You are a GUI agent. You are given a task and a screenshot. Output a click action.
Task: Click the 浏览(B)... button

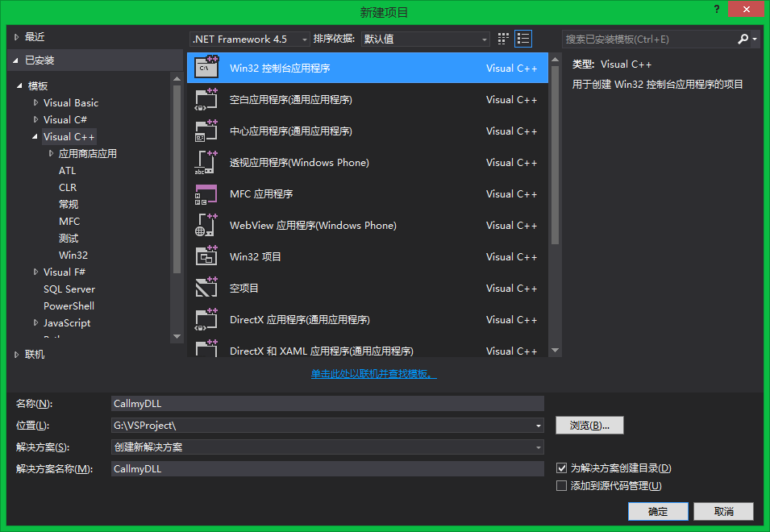click(x=589, y=425)
